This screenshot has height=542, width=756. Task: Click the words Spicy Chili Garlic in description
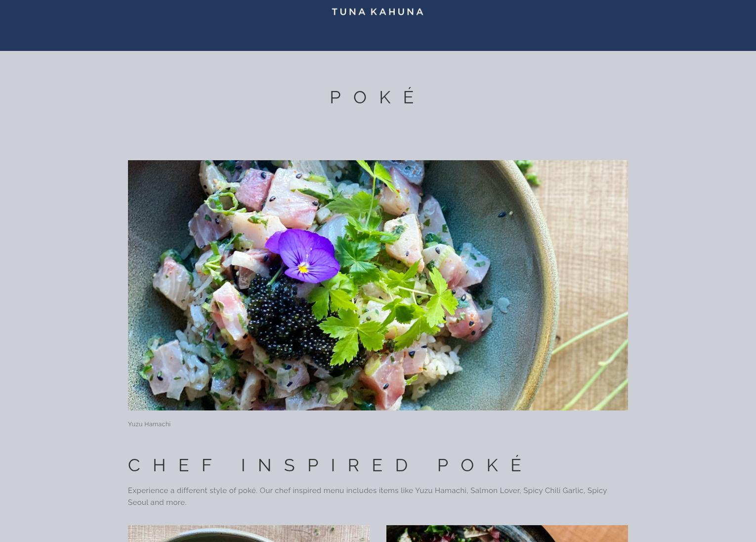[x=553, y=491]
